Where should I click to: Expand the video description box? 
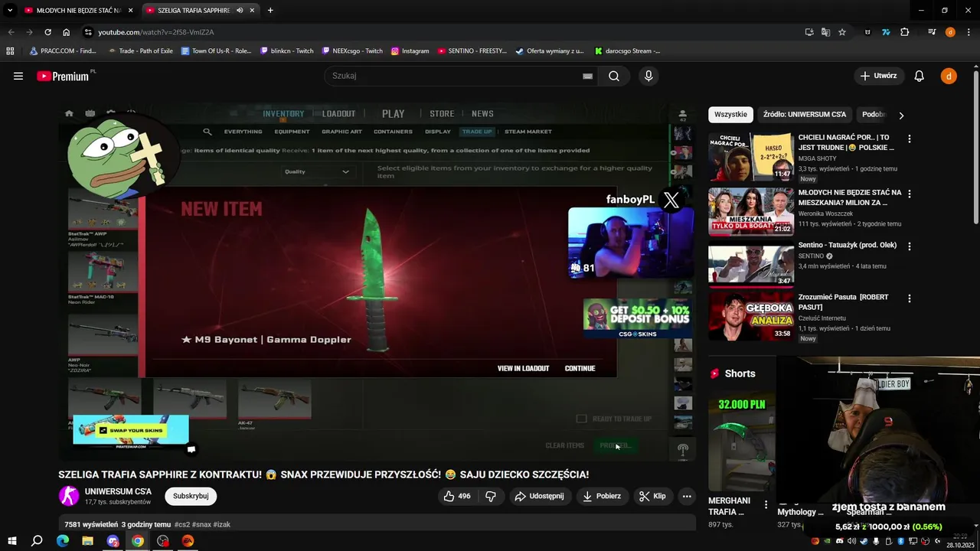(x=377, y=524)
